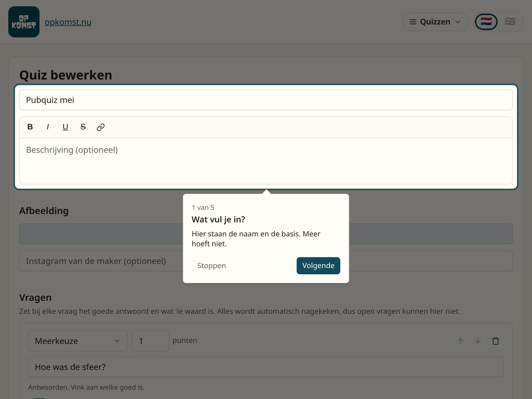Viewport: 532px width, 399px height.
Task: Open the opkomst.nu link
Action: click(68, 22)
